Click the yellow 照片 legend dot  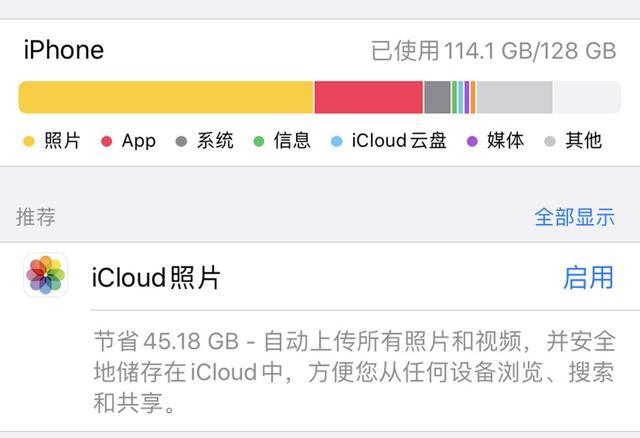[x=29, y=141]
